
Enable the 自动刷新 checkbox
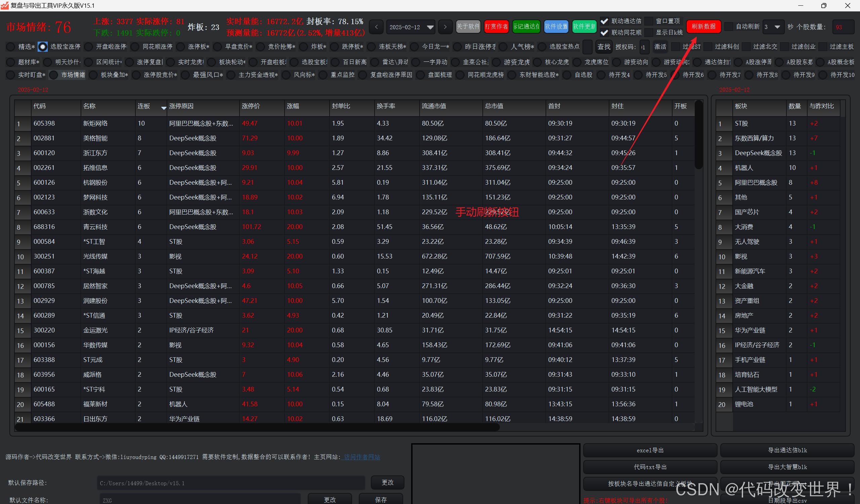click(x=728, y=27)
